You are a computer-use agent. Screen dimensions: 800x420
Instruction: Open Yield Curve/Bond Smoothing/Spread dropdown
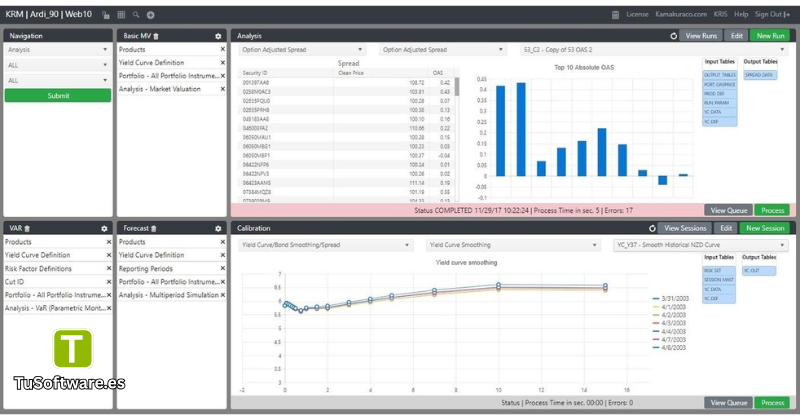coord(325,245)
